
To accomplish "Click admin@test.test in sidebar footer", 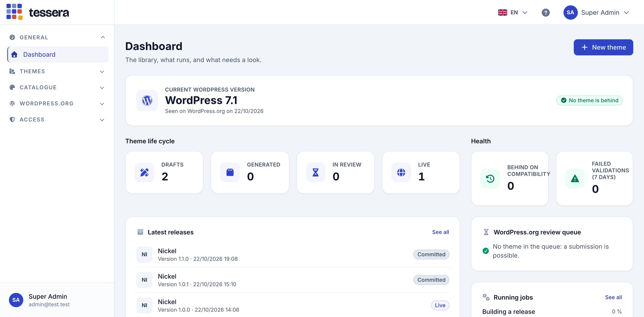I will pos(49,304).
